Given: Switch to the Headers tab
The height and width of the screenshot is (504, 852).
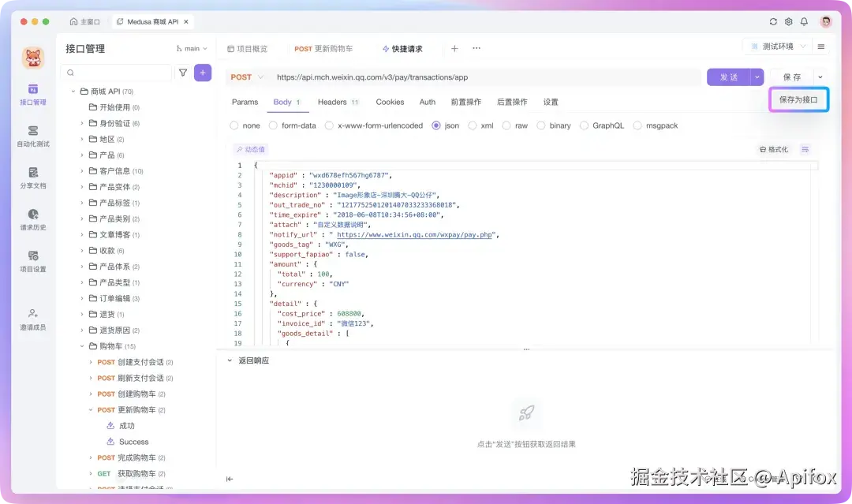Looking at the screenshot, I should click(332, 101).
